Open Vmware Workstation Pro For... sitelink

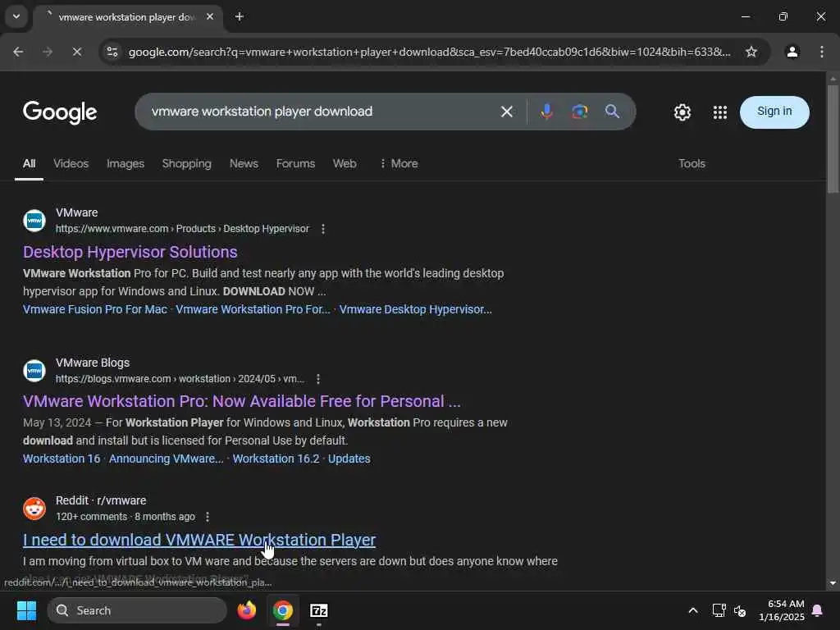253,309
